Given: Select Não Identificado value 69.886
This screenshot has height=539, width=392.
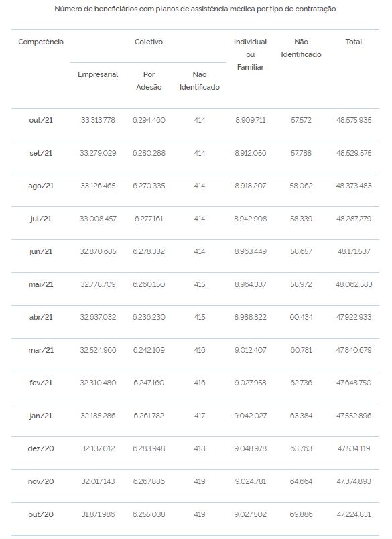Looking at the screenshot, I should click(301, 514).
